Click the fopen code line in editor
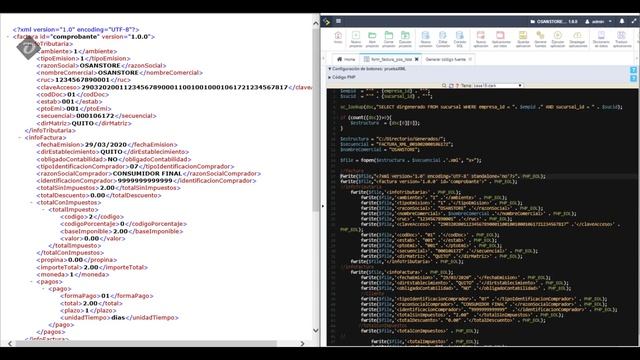Viewport: 640px width, 360px height. (x=411, y=160)
